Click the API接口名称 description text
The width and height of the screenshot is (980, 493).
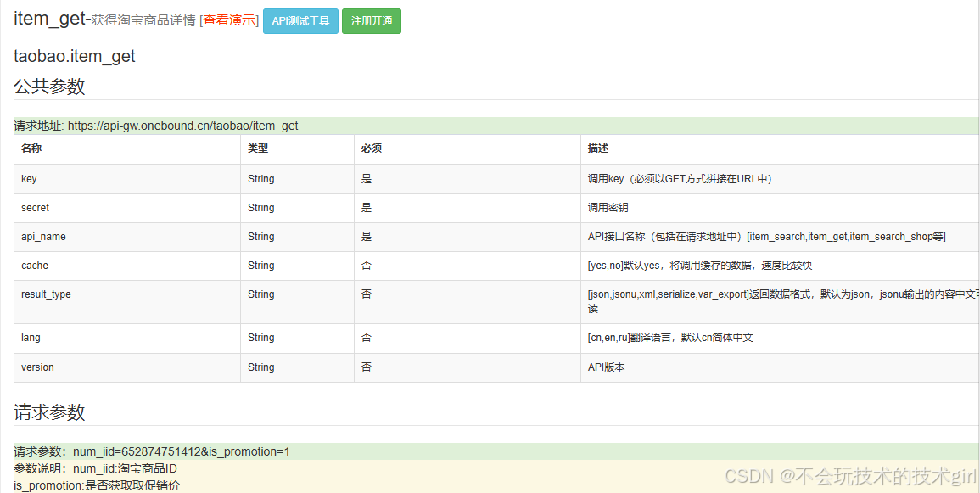click(x=766, y=237)
